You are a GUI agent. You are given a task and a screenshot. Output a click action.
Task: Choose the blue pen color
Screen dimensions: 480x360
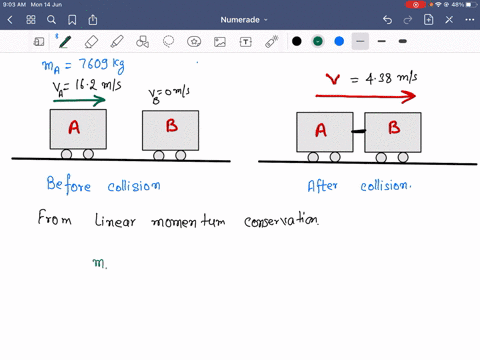pyautogui.click(x=339, y=41)
